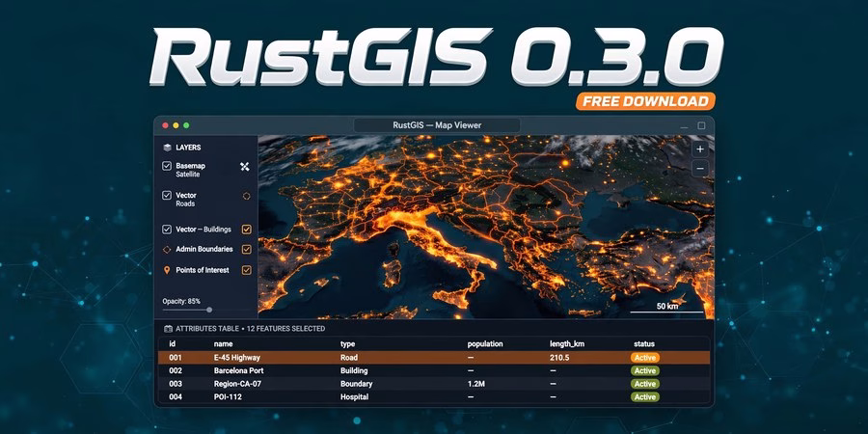The image size is (868, 434).
Task: Sort by the length_km column header
Action: (x=567, y=344)
